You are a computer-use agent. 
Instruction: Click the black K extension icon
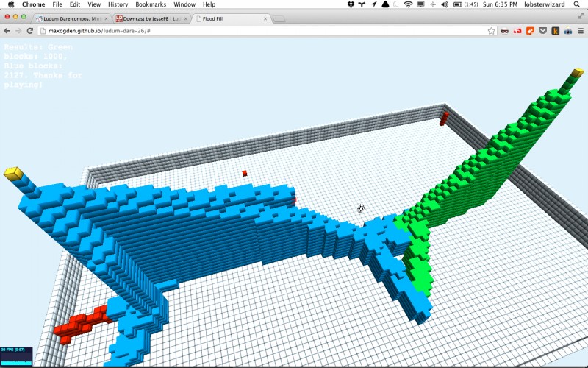556,31
